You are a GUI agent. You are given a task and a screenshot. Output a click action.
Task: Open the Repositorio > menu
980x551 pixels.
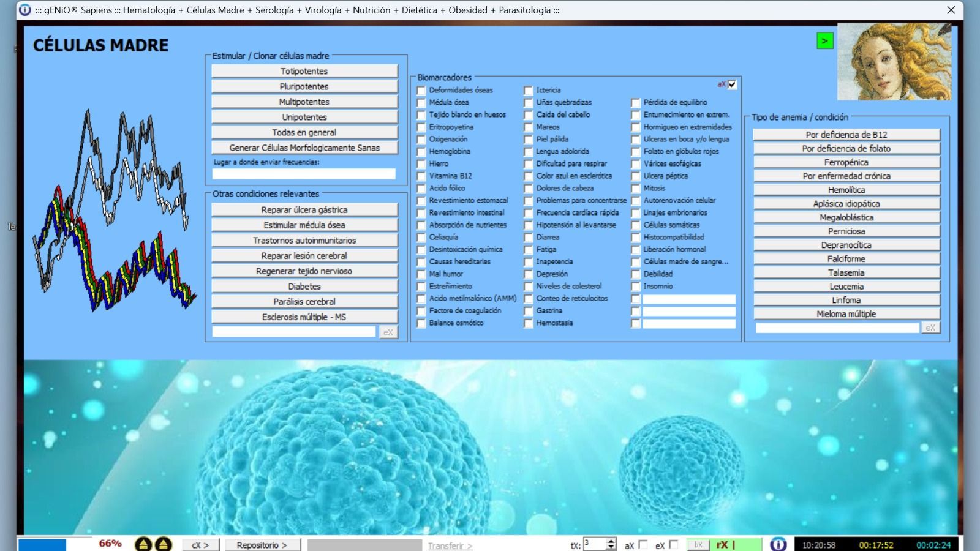[x=262, y=545]
